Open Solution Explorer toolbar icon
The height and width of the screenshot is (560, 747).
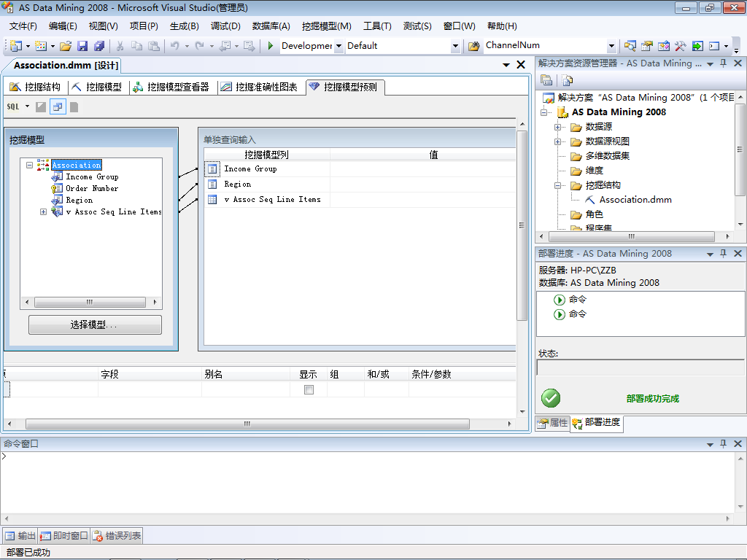click(x=630, y=46)
